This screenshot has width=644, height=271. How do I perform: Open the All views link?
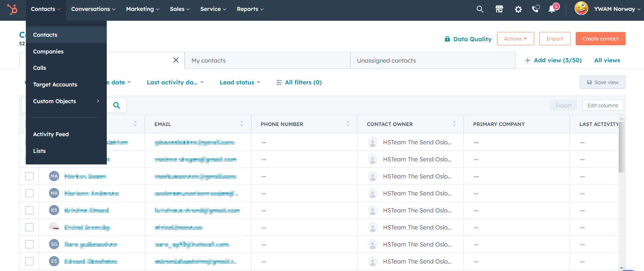click(607, 60)
